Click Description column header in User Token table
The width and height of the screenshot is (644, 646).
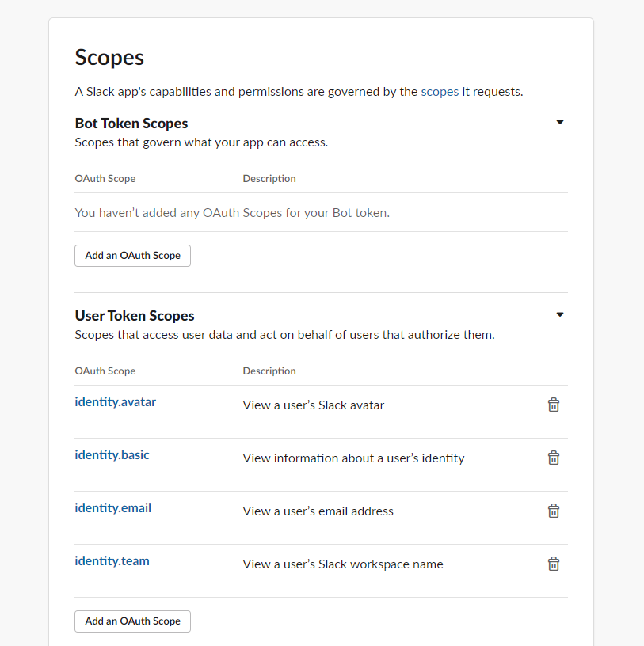pos(269,370)
